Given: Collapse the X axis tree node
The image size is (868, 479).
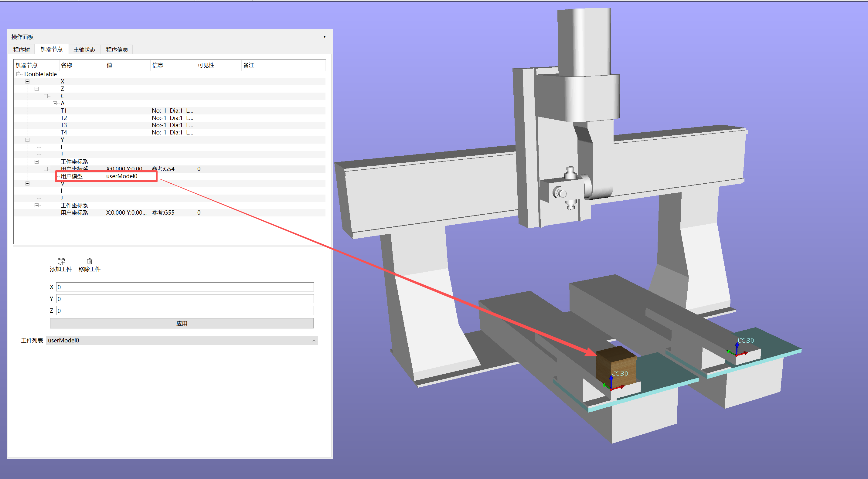Looking at the screenshot, I should coord(28,82).
